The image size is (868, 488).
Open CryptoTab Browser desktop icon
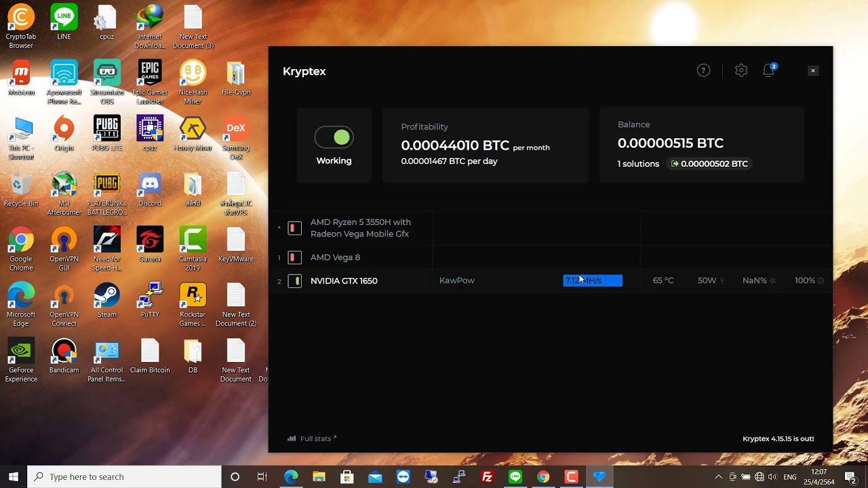click(21, 27)
